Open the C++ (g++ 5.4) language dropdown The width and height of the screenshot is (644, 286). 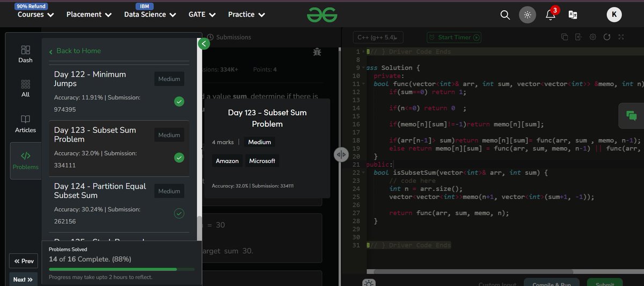click(378, 38)
